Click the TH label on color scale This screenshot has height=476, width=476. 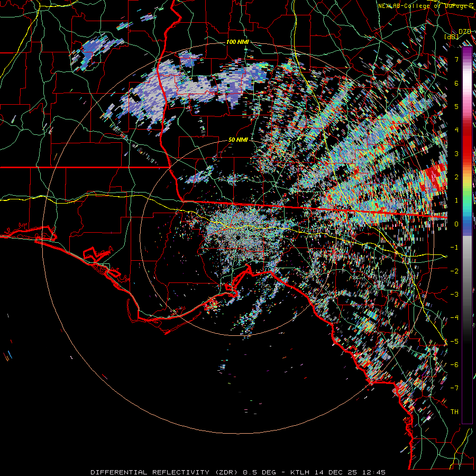454,411
